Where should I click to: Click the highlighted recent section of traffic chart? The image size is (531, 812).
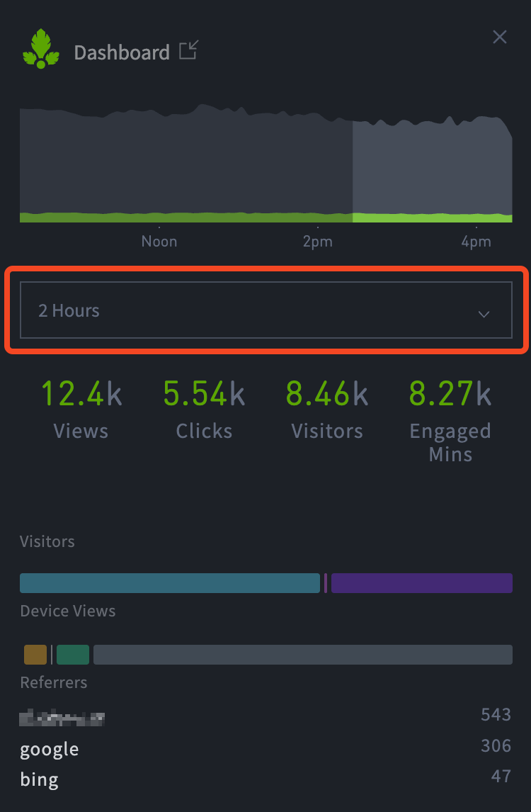[x=432, y=170]
